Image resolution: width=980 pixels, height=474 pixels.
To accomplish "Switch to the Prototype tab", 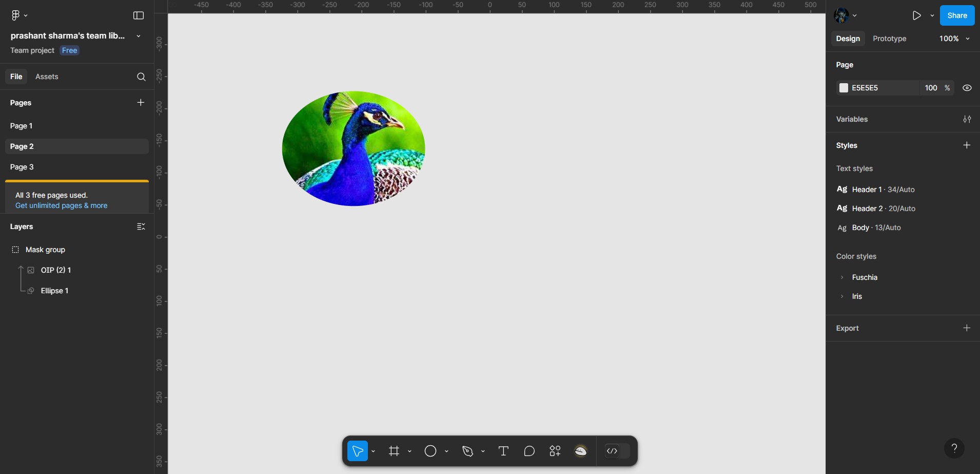I will 889,39.
